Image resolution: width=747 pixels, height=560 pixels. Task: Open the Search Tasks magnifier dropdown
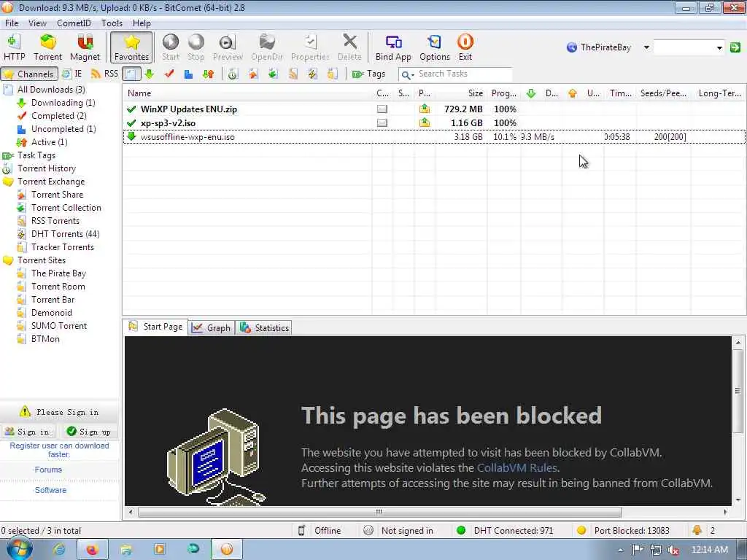[407, 74]
